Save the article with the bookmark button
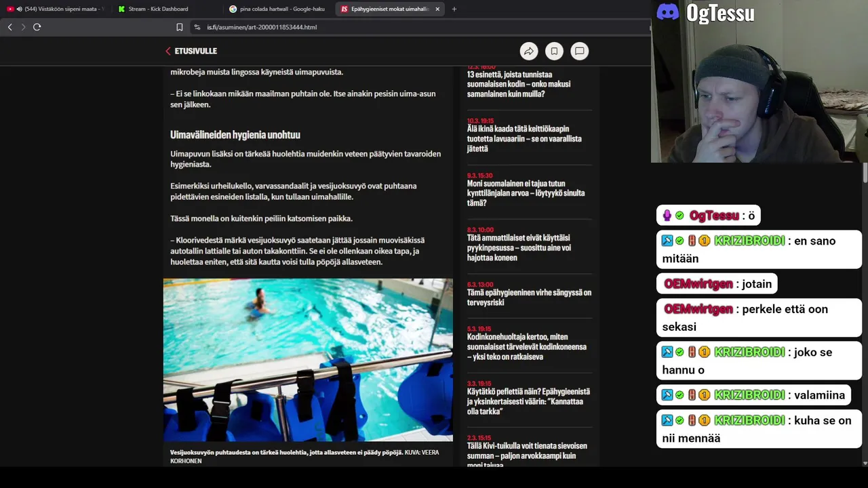Screen dimensions: 868x488 554,51
